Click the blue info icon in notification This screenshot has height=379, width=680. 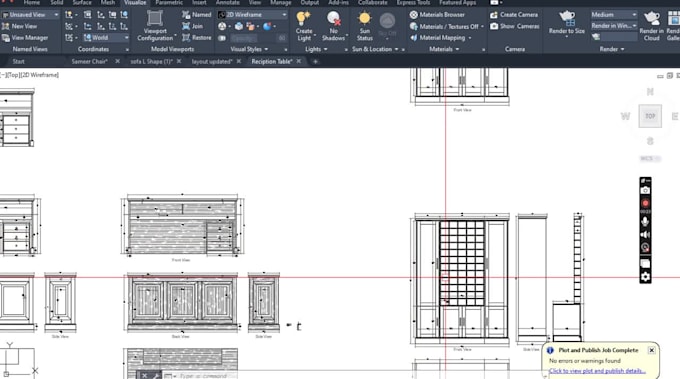[x=550, y=350]
